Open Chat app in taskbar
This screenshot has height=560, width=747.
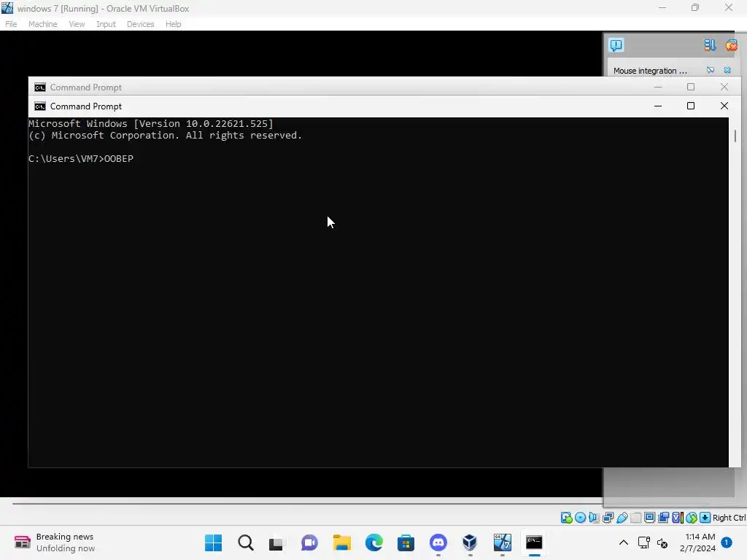(309, 542)
